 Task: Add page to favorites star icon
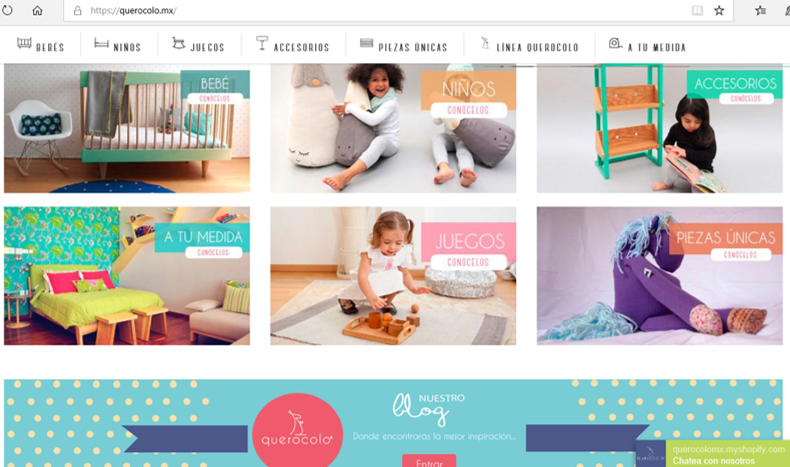tap(719, 11)
